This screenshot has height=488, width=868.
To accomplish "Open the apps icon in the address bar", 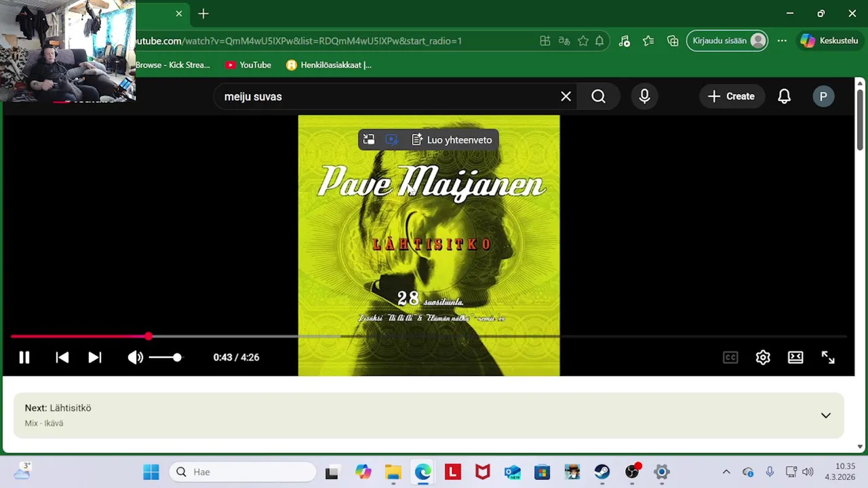I will point(545,41).
